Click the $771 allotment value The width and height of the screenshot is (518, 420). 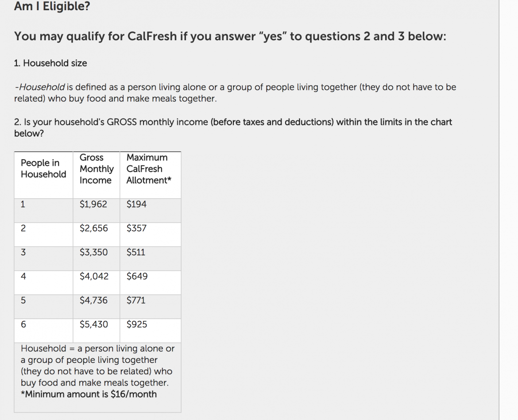pyautogui.click(x=136, y=301)
